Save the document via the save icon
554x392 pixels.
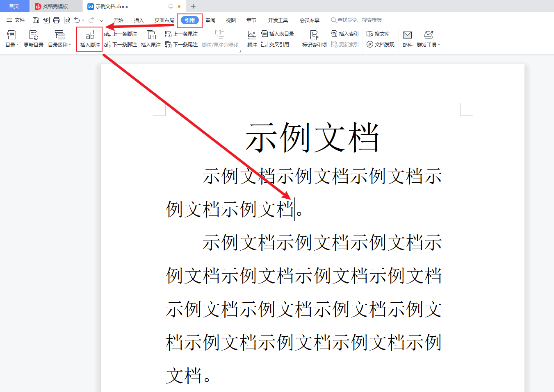click(x=36, y=20)
